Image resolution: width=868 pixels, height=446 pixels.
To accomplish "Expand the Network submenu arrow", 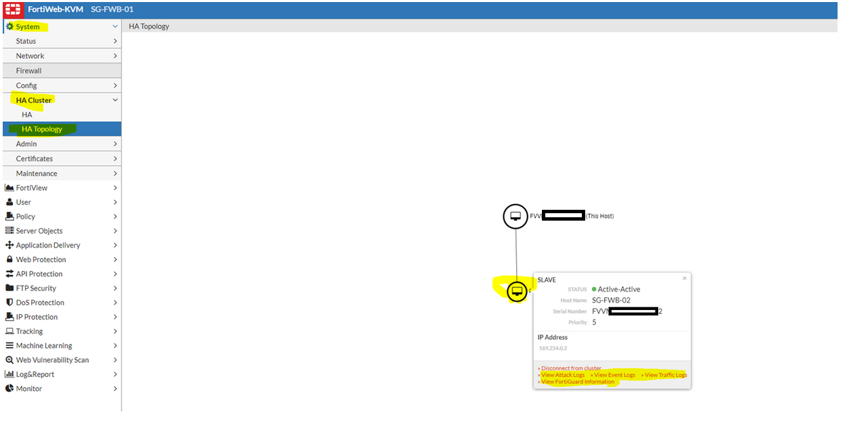I will pyautogui.click(x=115, y=56).
